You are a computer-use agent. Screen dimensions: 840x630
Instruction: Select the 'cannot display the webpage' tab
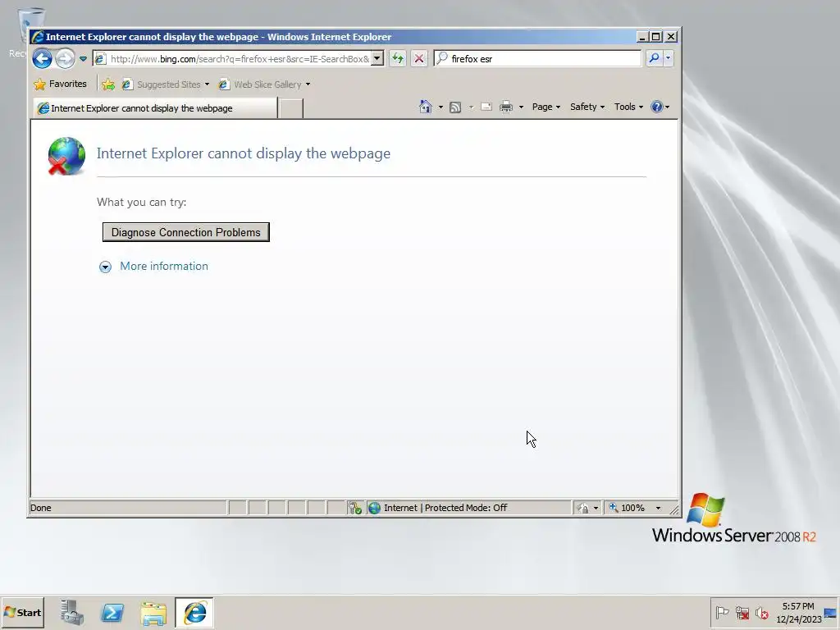[155, 108]
